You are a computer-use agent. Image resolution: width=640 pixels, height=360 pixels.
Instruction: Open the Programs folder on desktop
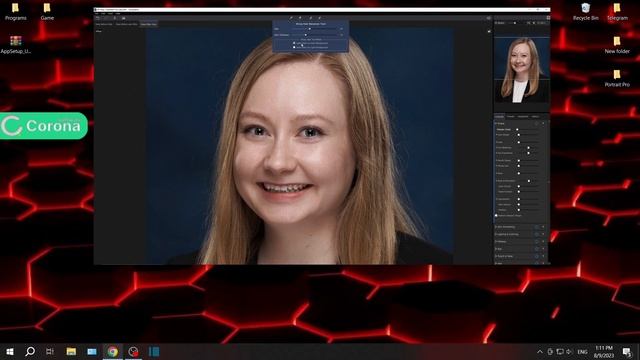16,12
